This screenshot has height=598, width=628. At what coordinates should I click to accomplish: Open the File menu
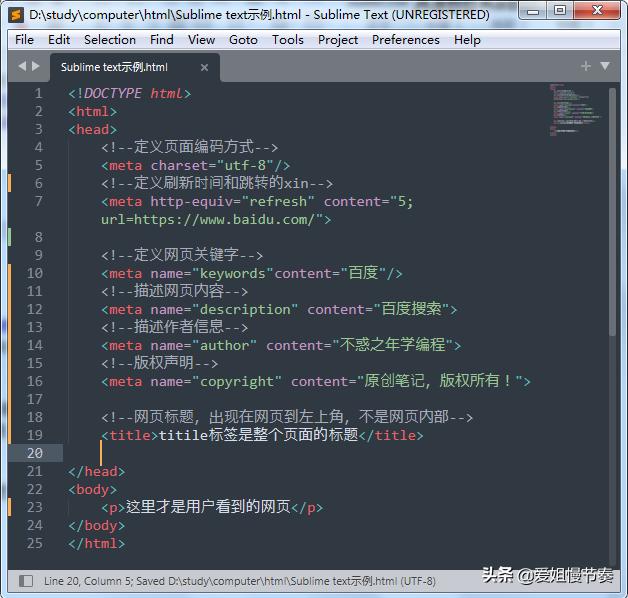click(24, 40)
